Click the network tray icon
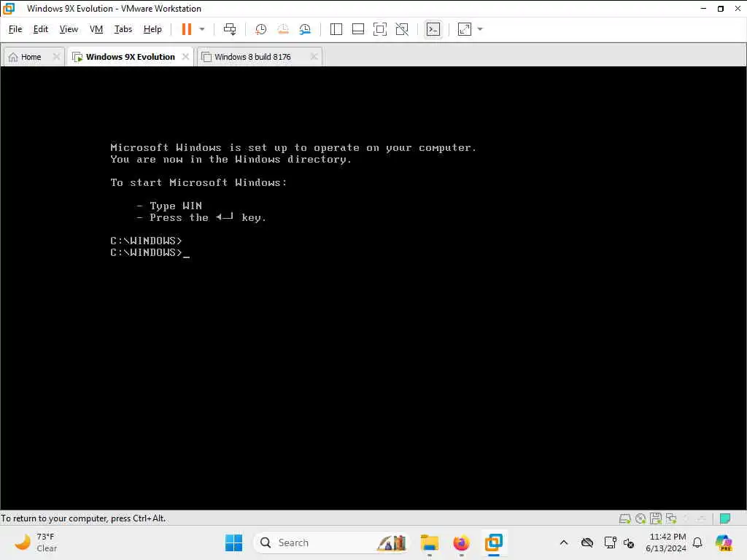Viewport: 747px width, 560px height. [x=610, y=542]
